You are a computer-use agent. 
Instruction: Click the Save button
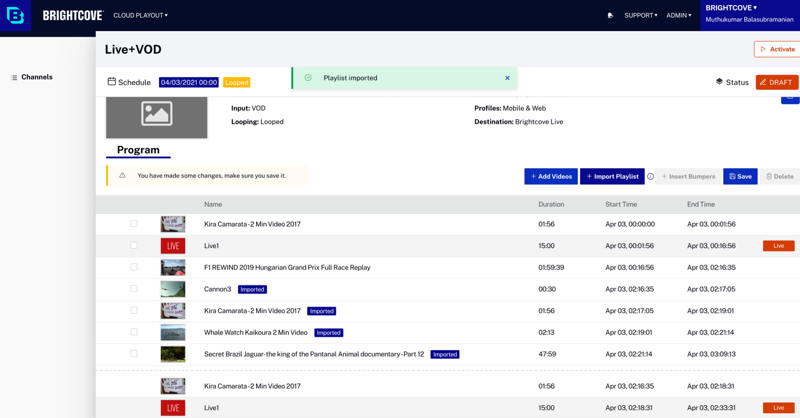[x=740, y=177]
